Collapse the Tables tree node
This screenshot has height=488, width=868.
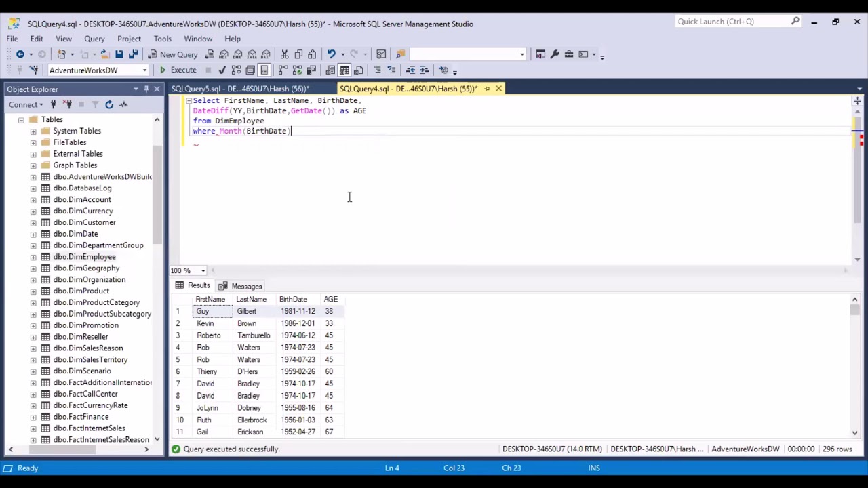[21, 119]
